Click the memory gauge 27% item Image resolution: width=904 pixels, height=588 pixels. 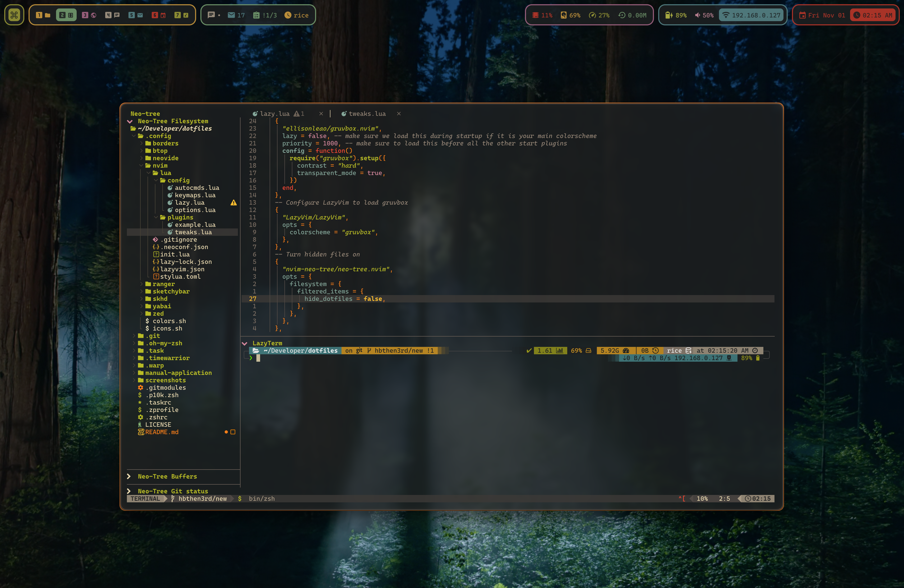pos(599,15)
